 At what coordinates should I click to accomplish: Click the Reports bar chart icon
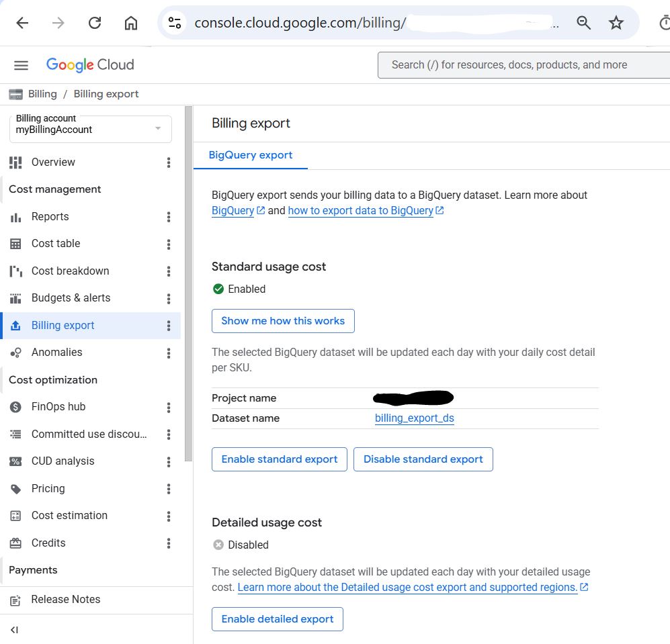[x=15, y=217]
